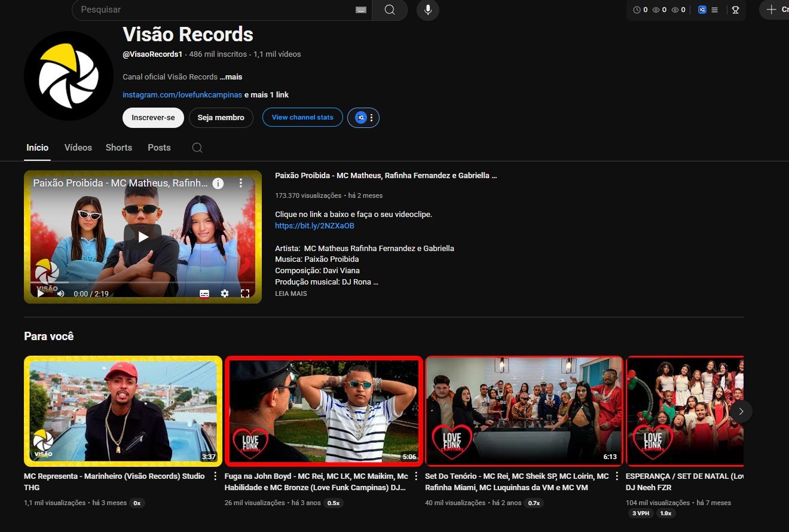Start voice search with microphone icon
The height and width of the screenshot is (532, 789).
pyautogui.click(x=428, y=10)
